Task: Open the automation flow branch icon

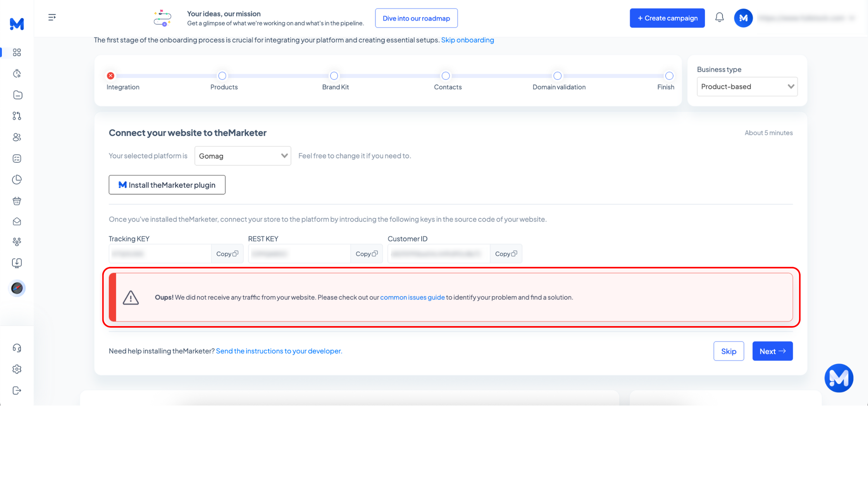Action: click(17, 116)
